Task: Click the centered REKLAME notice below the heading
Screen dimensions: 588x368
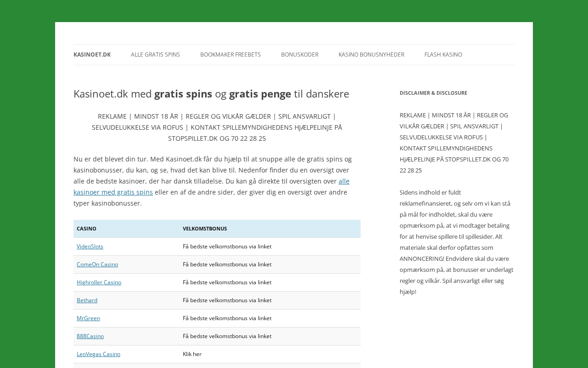Action: click(217, 127)
